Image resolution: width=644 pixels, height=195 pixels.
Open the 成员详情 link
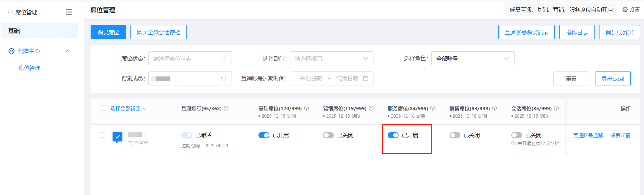click(620, 136)
